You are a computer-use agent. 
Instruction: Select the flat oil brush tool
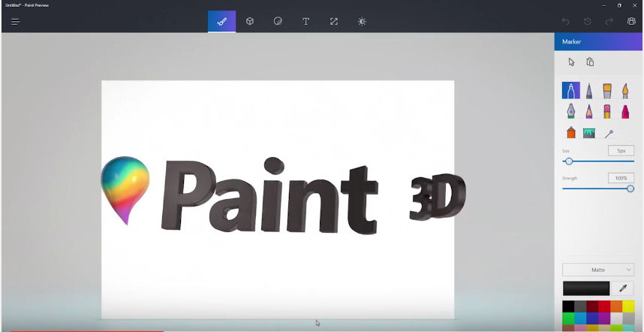tap(607, 90)
